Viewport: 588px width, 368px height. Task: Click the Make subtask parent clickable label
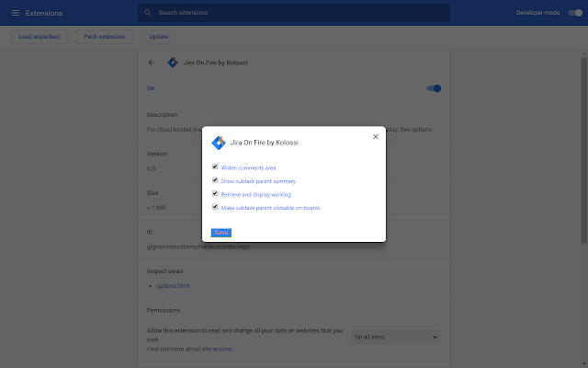point(270,208)
